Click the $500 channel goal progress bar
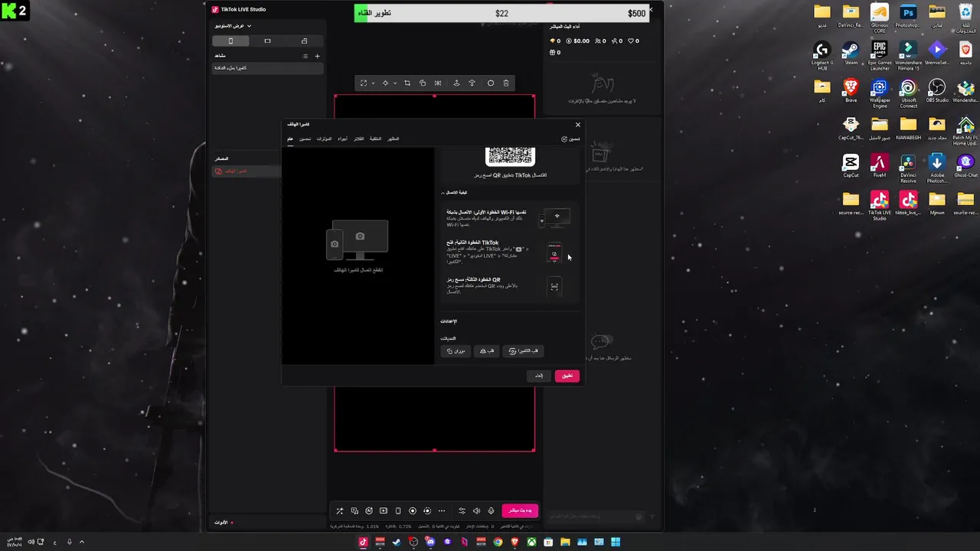This screenshot has width=980, height=551. coord(502,13)
